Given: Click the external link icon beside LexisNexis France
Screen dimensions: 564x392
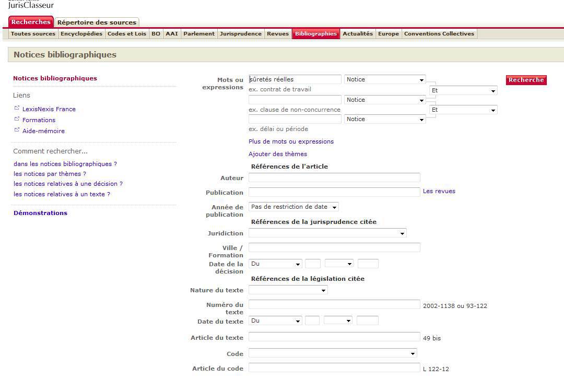Looking at the screenshot, I should 17,108.
